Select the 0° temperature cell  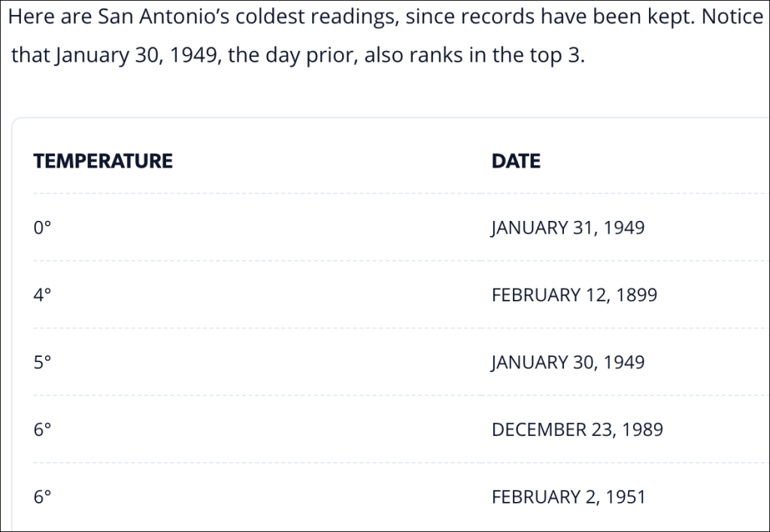pos(42,228)
